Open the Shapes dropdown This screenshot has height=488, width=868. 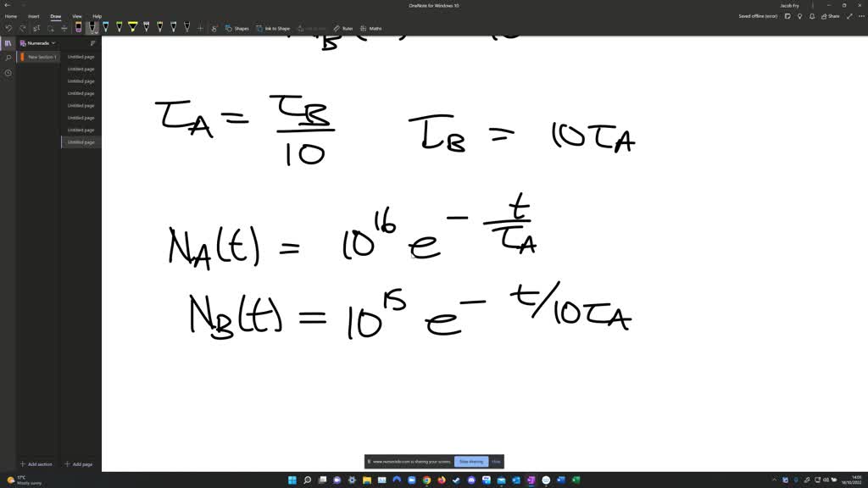(240, 28)
